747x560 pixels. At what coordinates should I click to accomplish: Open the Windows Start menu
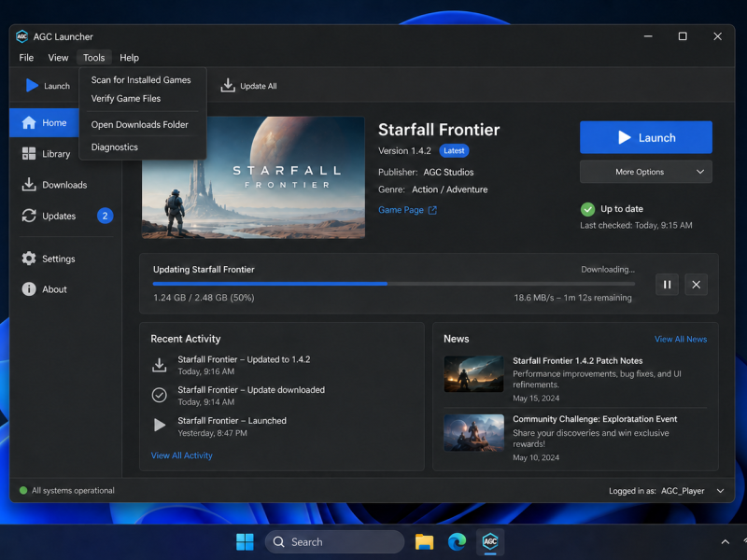(x=245, y=542)
